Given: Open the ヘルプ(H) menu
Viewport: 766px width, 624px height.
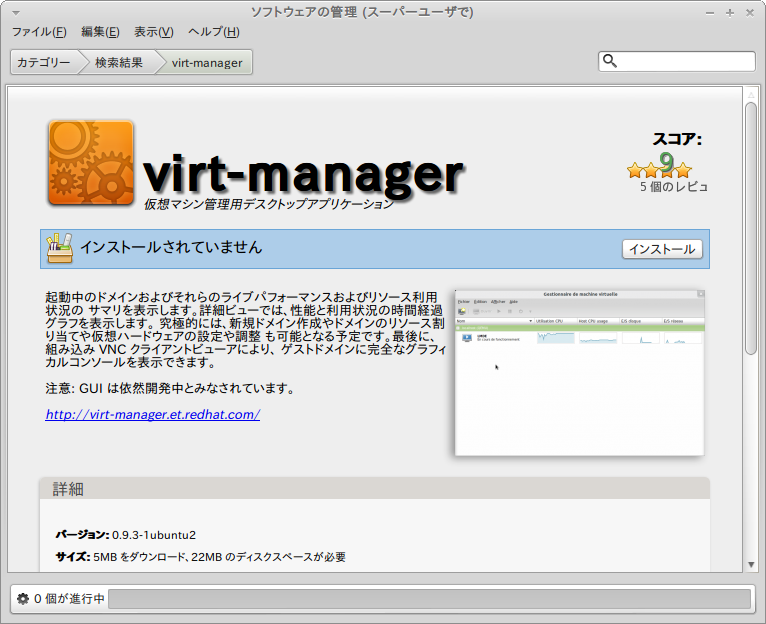Looking at the screenshot, I should pyautogui.click(x=214, y=32).
